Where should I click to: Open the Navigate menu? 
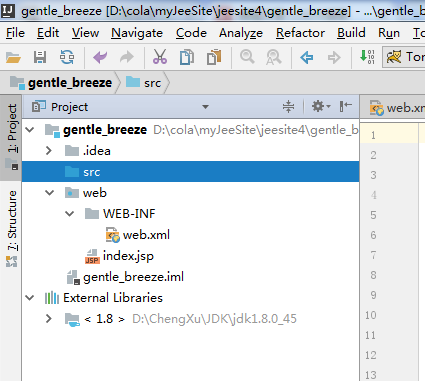tap(137, 33)
